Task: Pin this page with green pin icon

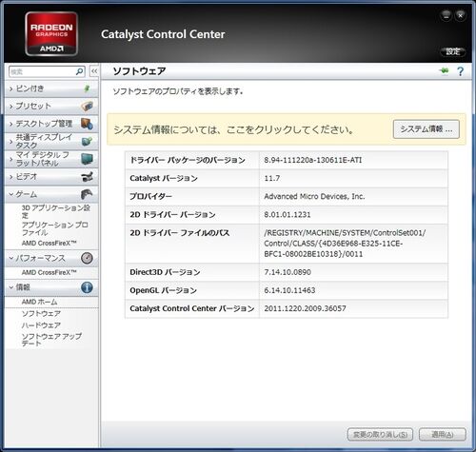Action: pos(445,70)
